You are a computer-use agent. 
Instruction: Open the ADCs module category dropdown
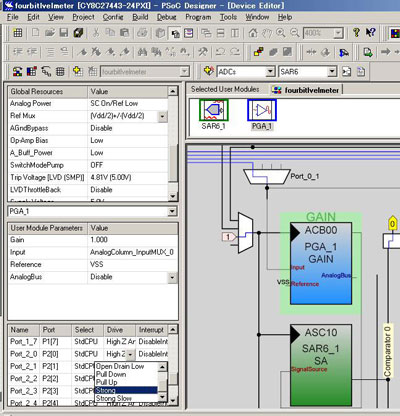pos(270,72)
